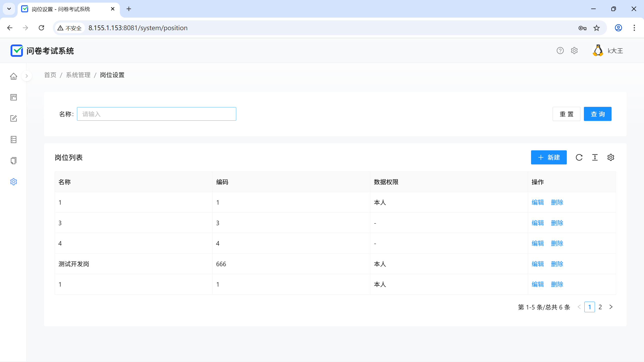Open the edit pencil sidebar icon

pyautogui.click(x=14, y=118)
